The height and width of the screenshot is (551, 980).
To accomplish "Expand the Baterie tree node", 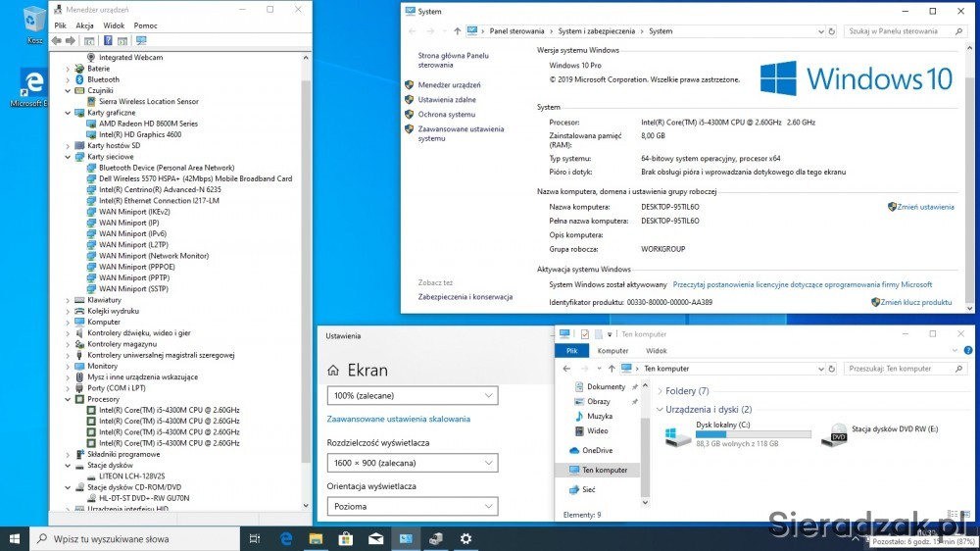I will tap(68, 69).
